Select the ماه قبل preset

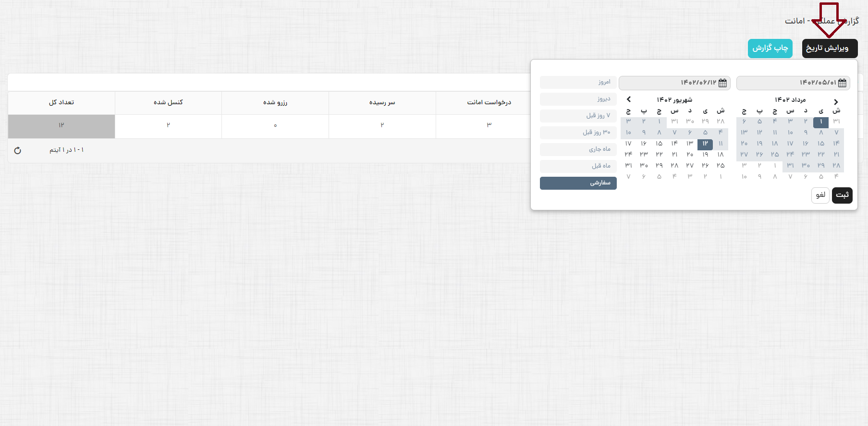coord(578,166)
